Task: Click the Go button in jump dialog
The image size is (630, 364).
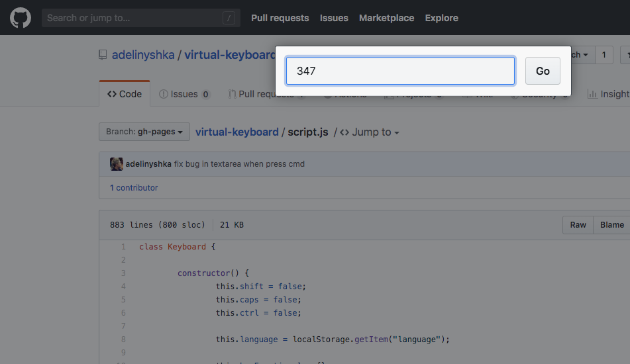Action: point(543,71)
